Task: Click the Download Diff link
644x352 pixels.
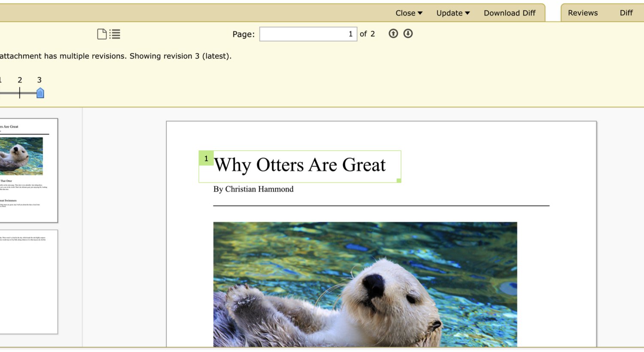Action: pos(510,13)
